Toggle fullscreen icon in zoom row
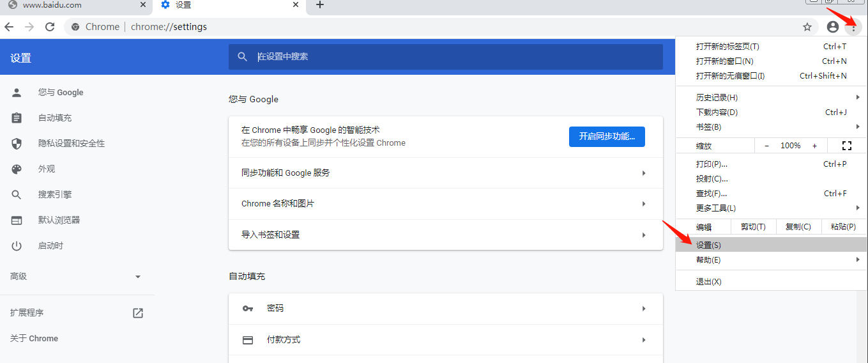Image resolution: width=868 pixels, height=363 pixels. click(x=847, y=146)
